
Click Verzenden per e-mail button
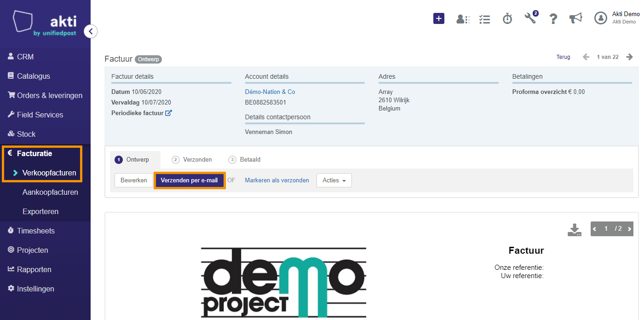pos(189,180)
